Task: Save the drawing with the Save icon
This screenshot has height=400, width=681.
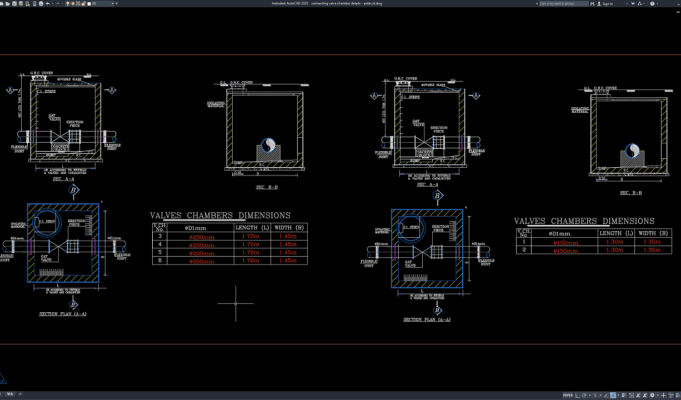Action: 14,3
